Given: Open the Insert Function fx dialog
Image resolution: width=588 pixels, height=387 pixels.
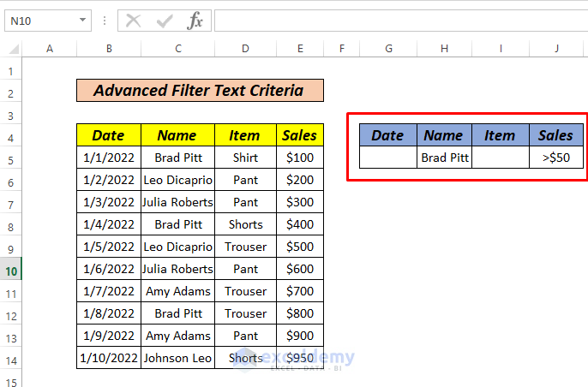Looking at the screenshot, I should [195, 21].
